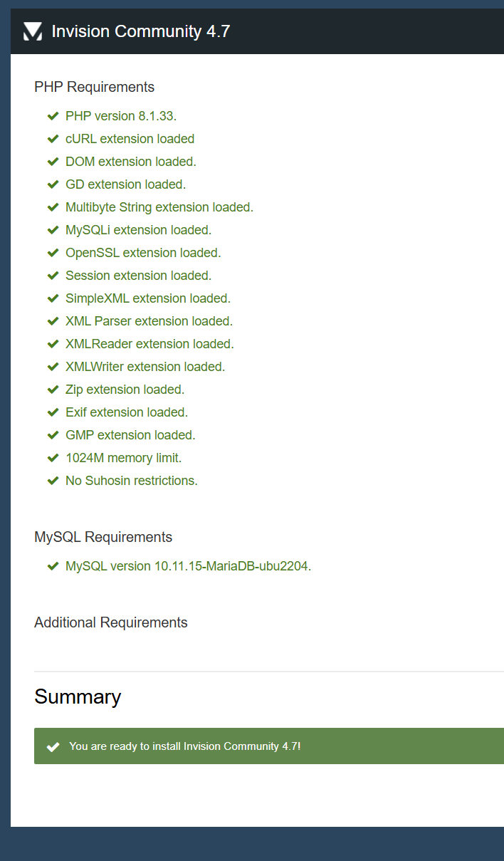
Task: Click the PHP Requirements heading
Action: click(94, 87)
